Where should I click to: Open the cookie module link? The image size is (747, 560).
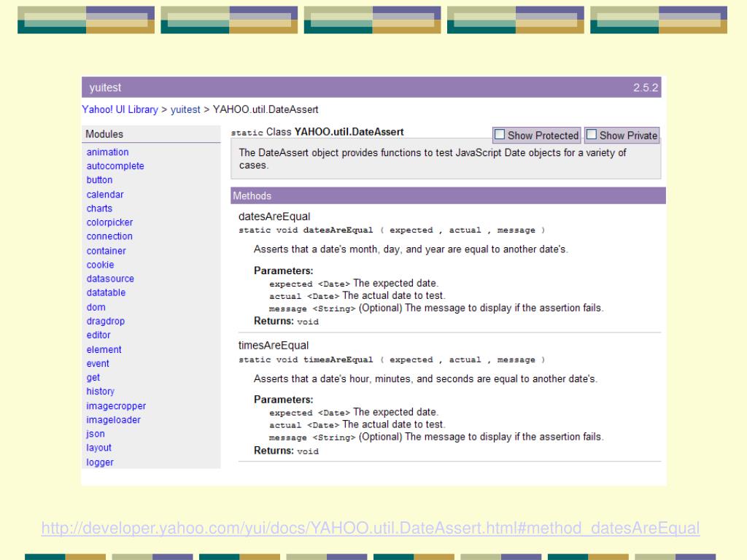[100, 265]
